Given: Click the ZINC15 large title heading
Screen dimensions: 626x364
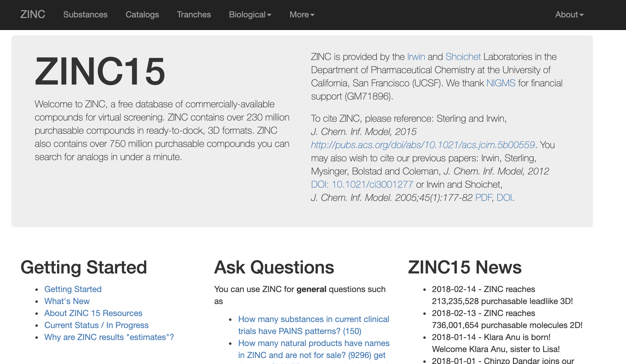Looking at the screenshot, I should 100,71.
